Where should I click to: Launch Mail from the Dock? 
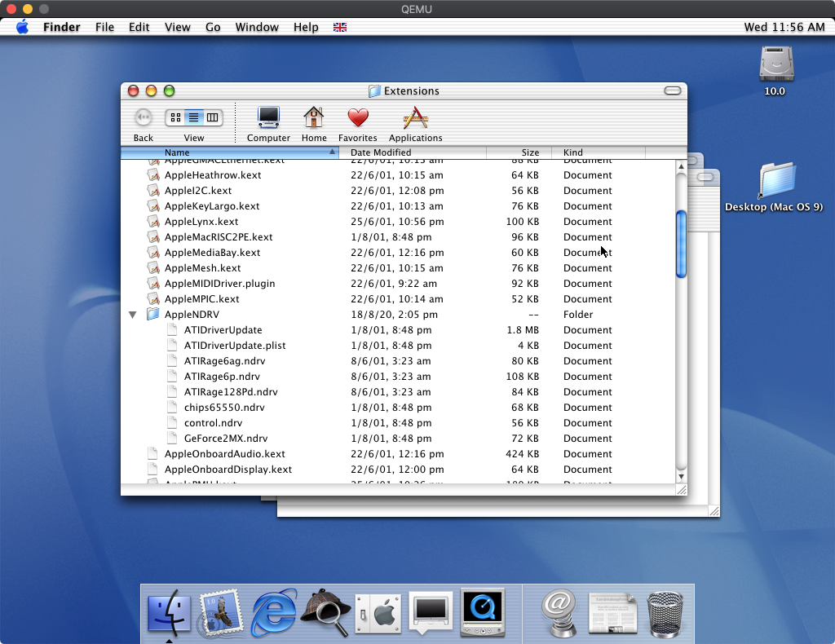(219, 612)
